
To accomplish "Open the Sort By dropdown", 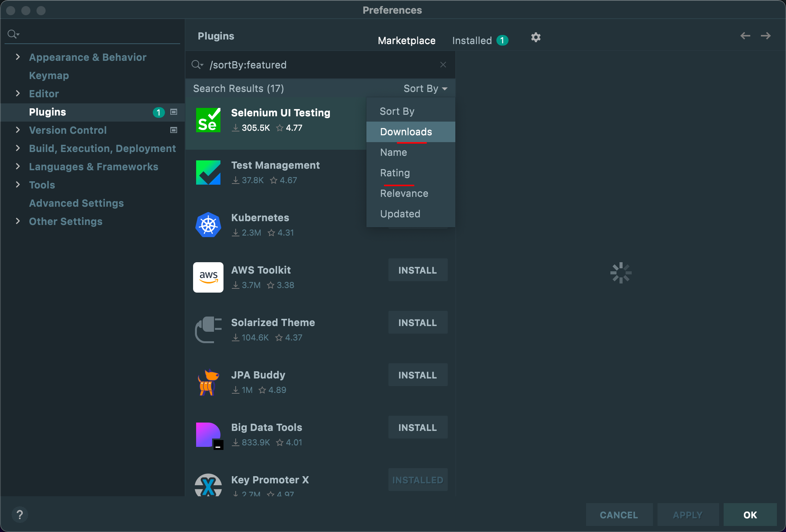I will point(425,89).
